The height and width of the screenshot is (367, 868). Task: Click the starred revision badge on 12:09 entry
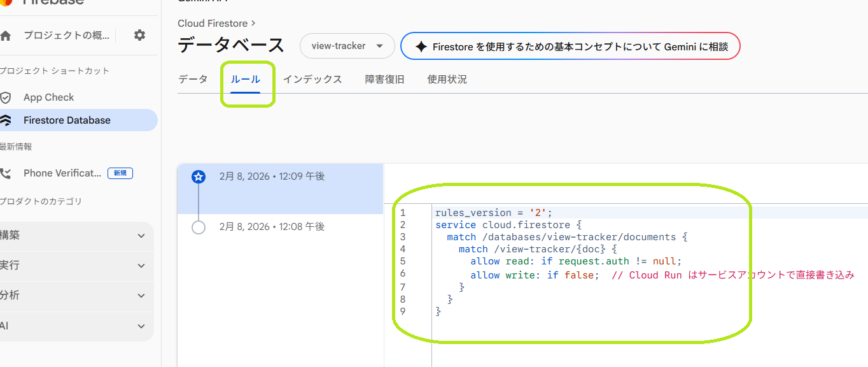coord(199,176)
